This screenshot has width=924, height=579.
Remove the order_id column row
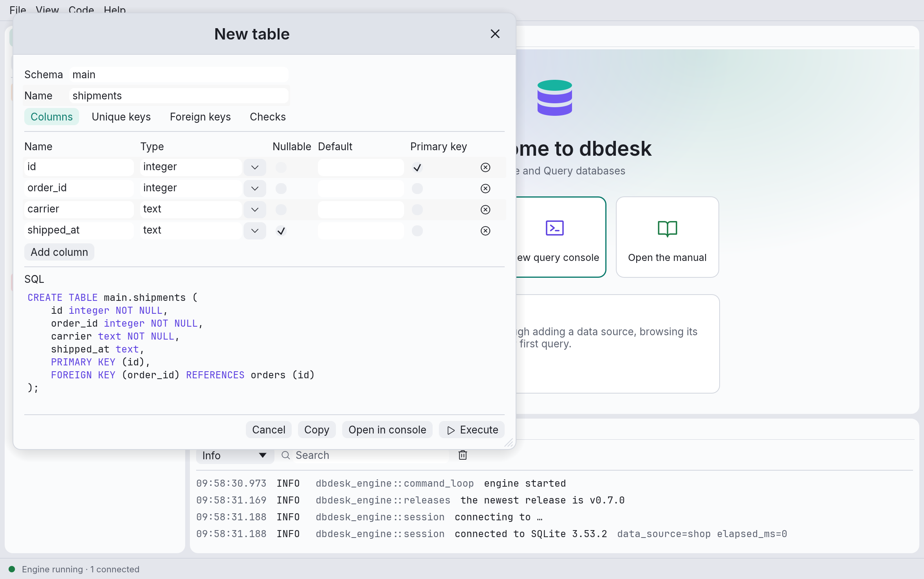pos(485,189)
